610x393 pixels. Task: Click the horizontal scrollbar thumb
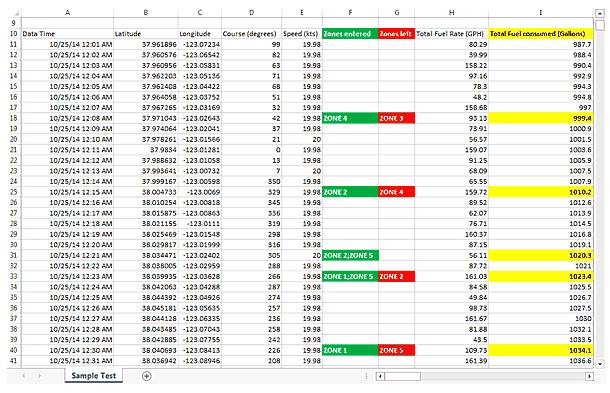(403, 376)
